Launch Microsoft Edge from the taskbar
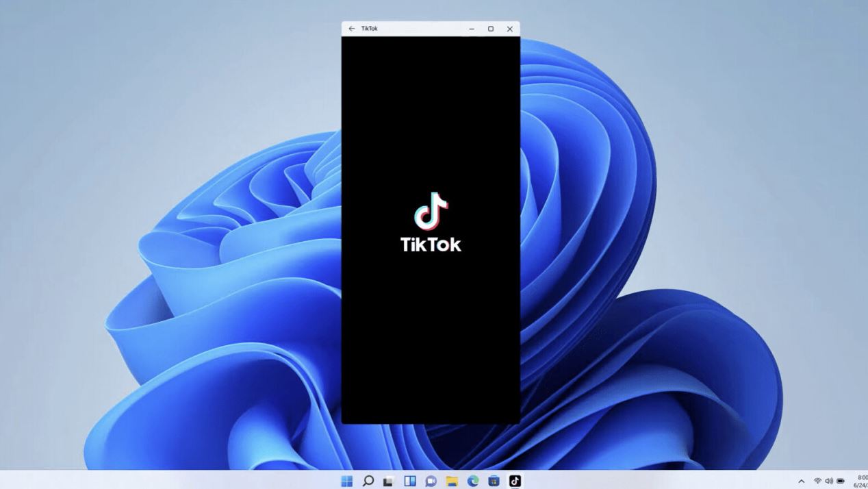This screenshot has width=868, height=489. [473, 481]
